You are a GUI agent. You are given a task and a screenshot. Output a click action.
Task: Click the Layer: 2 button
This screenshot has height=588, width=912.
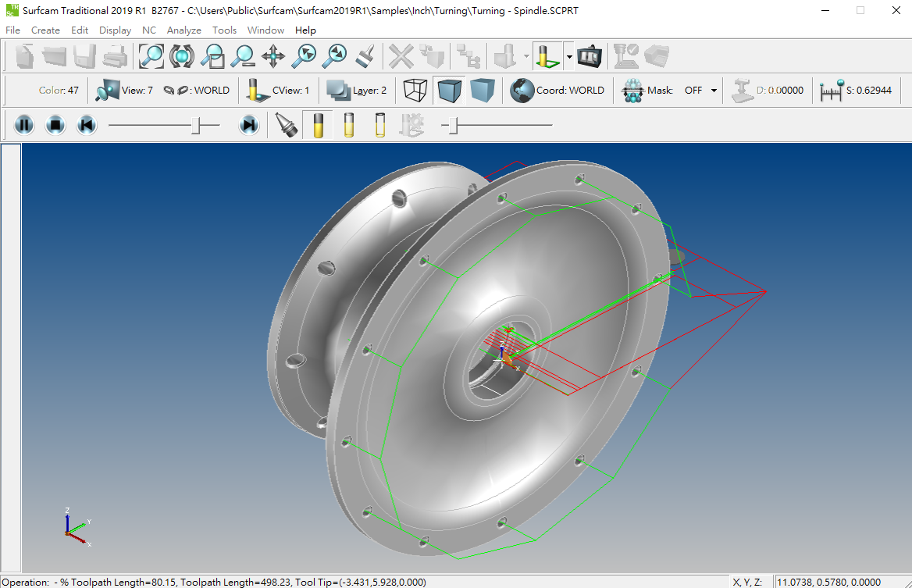tap(357, 91)
